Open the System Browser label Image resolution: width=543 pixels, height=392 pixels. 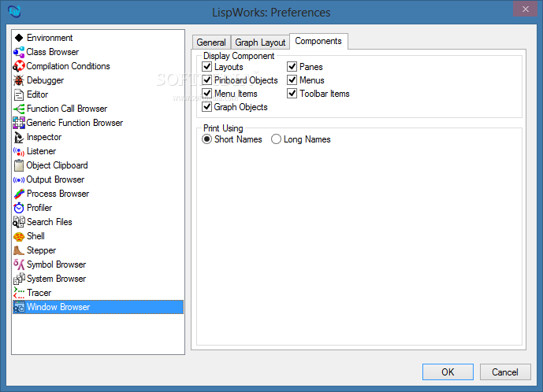pyautogui.click(x=57, y=279)
